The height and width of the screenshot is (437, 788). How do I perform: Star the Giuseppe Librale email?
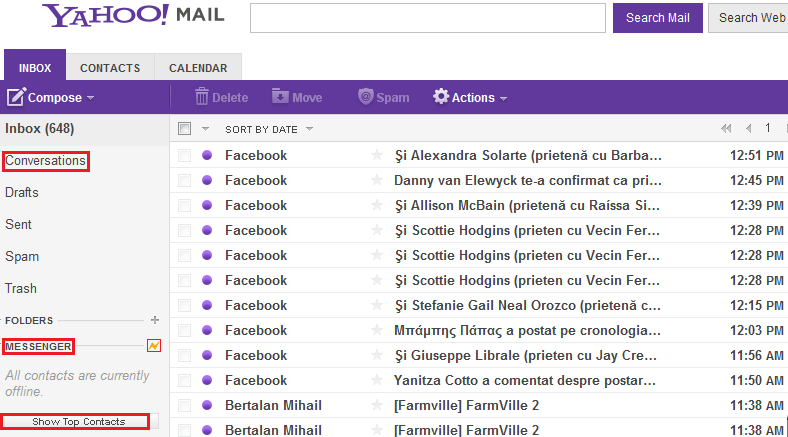377,355
